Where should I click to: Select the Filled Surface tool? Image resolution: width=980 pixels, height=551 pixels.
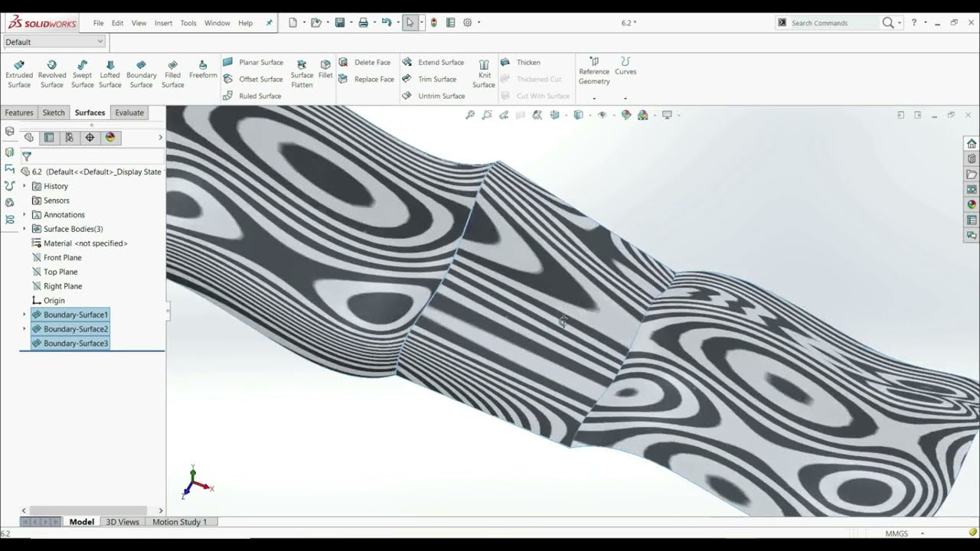173,73
